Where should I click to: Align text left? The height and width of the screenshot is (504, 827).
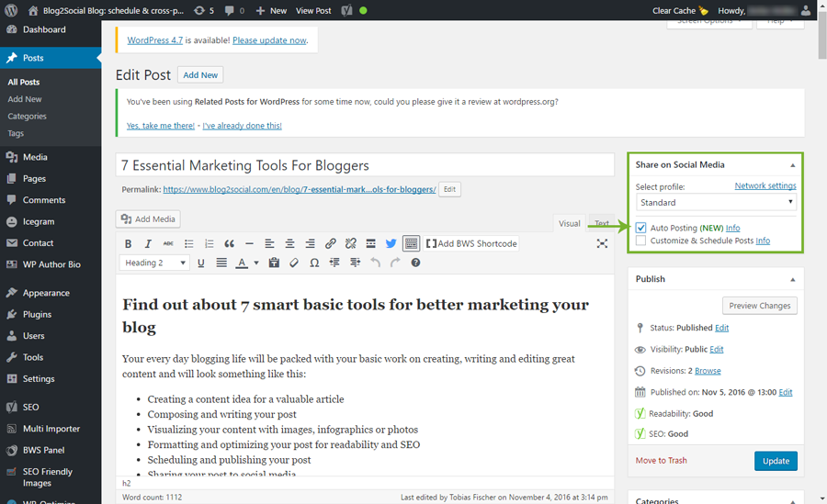(x=269, y=243)
